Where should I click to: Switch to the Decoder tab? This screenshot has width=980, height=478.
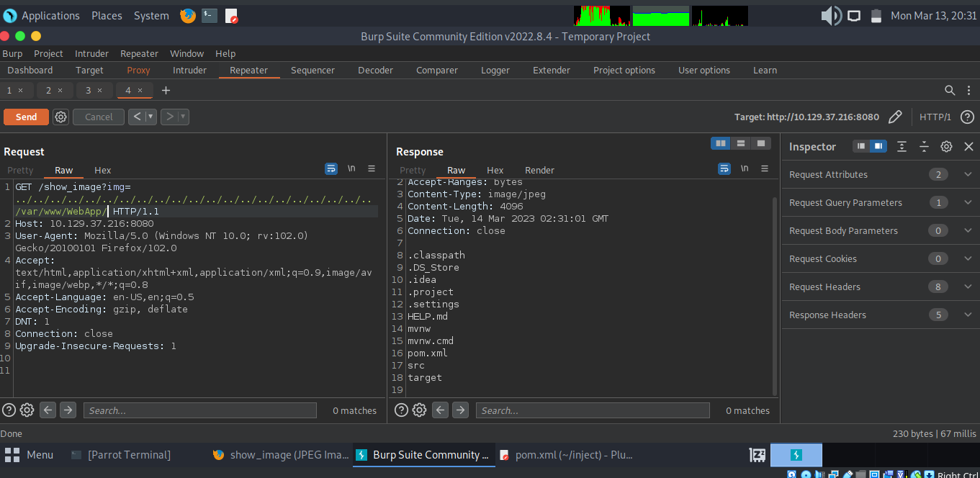[x=376, y=71]
